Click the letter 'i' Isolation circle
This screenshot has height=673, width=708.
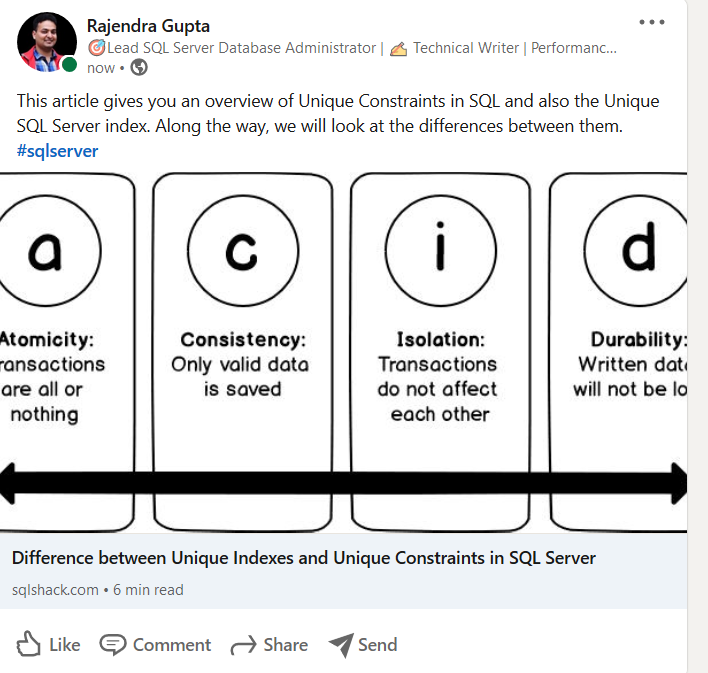pos(438,251)
